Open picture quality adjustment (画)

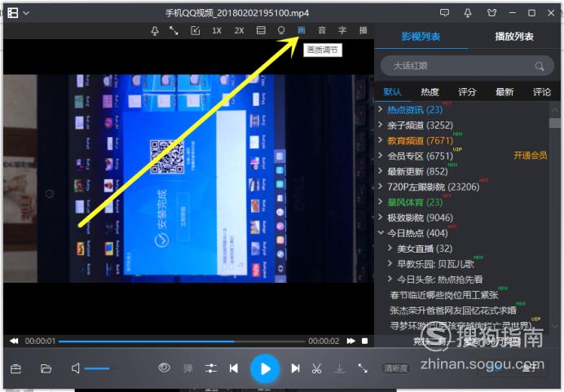pyautogui.click(x=302, y=30)
